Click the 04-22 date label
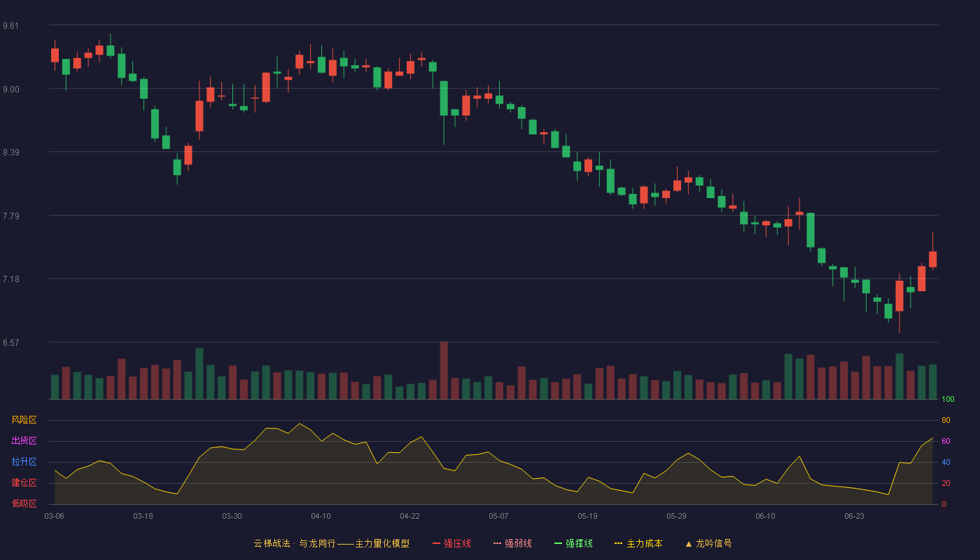The height and width of the screenshot is (560, 980). coord(409,516)
